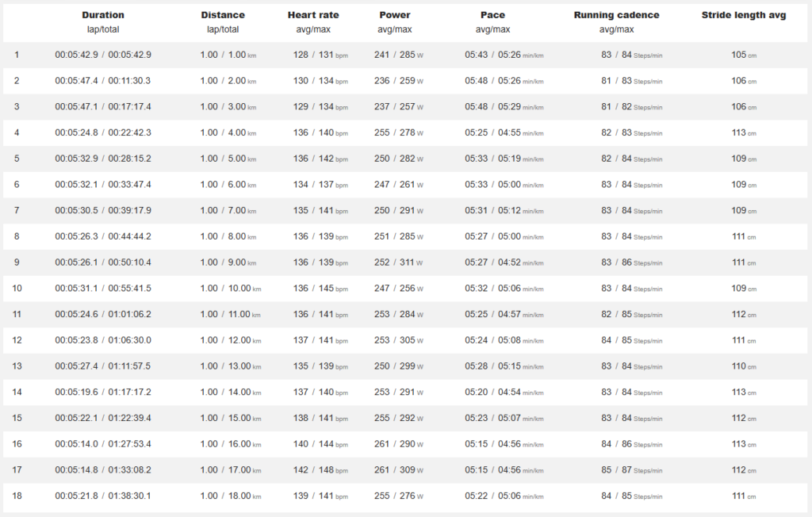Click lap 14 stride length 113 cm
812x517 pixels.
click(744, 393)
